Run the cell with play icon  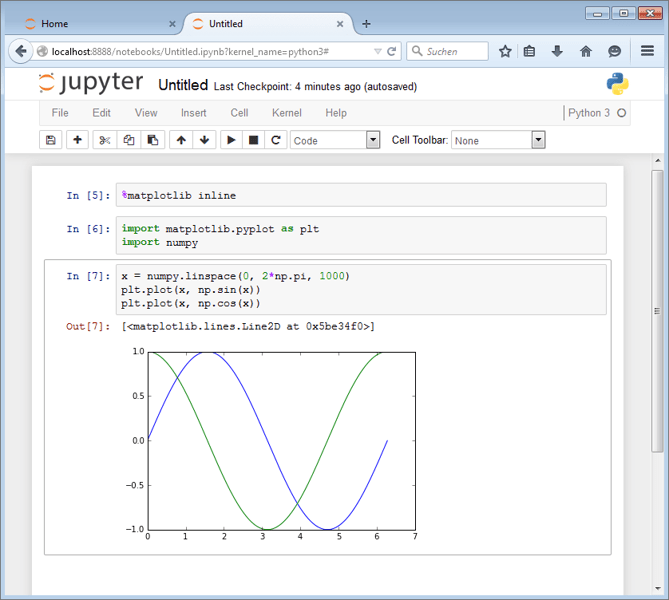[231, 140]
